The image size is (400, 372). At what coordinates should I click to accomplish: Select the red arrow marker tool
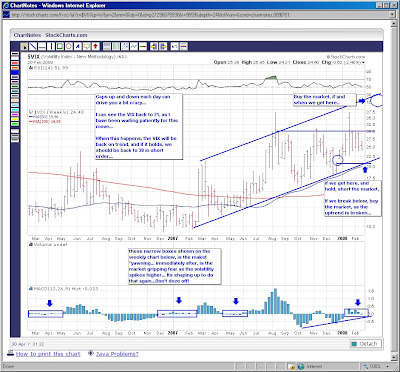tap(95, 46)
